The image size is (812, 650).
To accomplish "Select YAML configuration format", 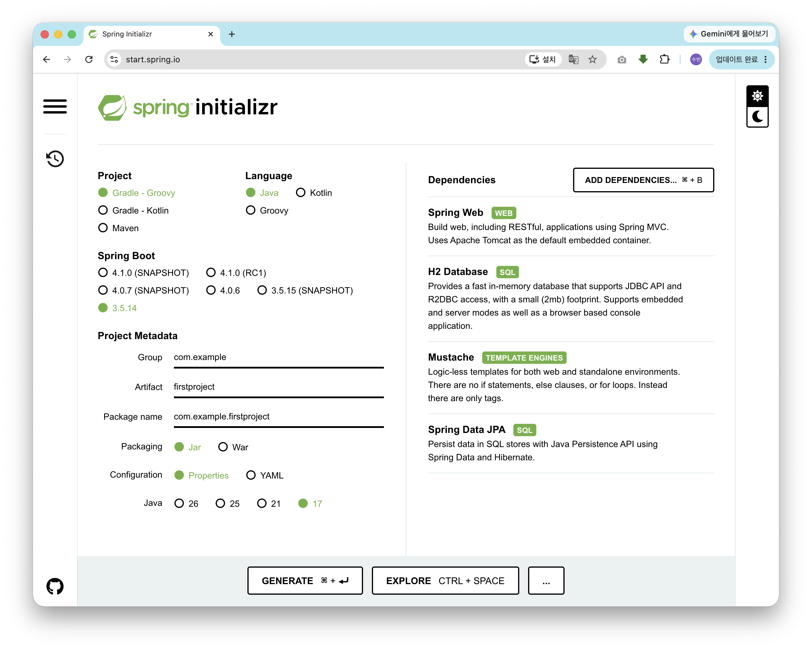I will click(264, 475).
